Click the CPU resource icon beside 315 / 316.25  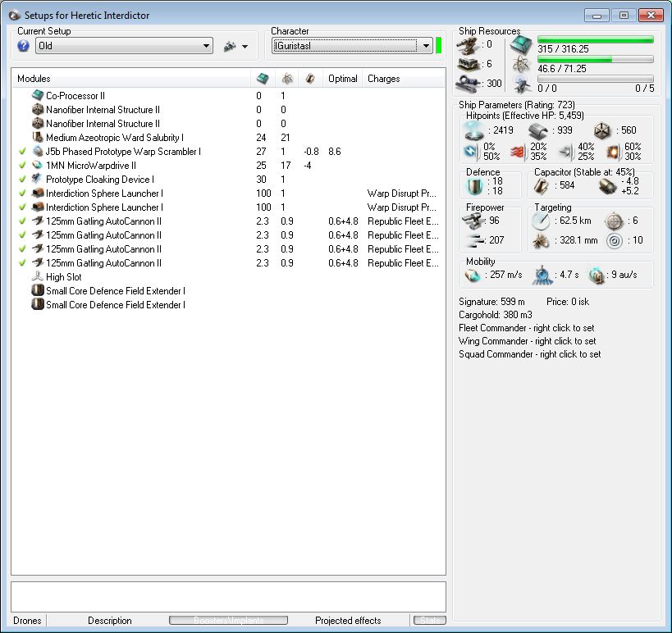coord(521,44)
